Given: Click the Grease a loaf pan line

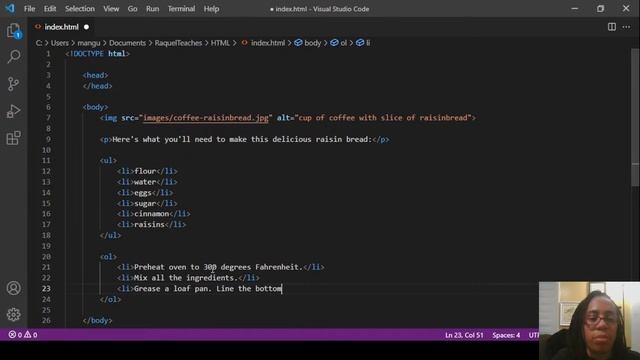Looking at the screenshot, I should click(x=200, y=289).
